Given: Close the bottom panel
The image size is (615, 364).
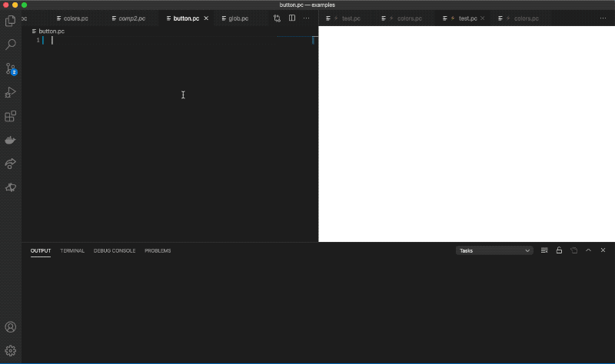Looking at the screenshot, I should [x=603, y=250].
